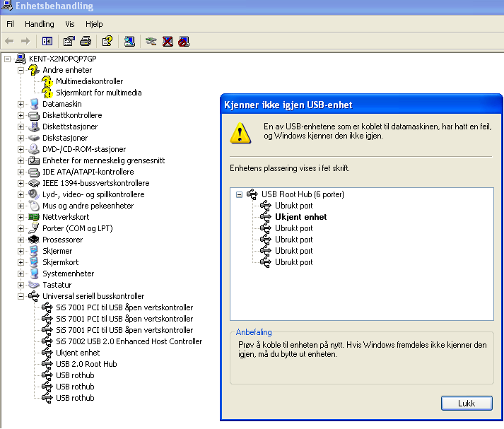Scan for hardware changes icon
Screen dimensions: 504x429
tap(129, 41)
